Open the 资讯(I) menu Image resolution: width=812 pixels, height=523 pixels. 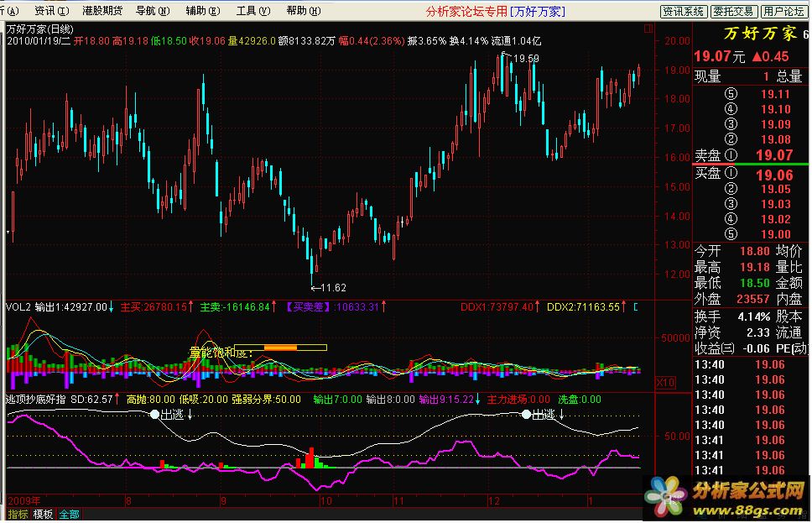(52, 11)
